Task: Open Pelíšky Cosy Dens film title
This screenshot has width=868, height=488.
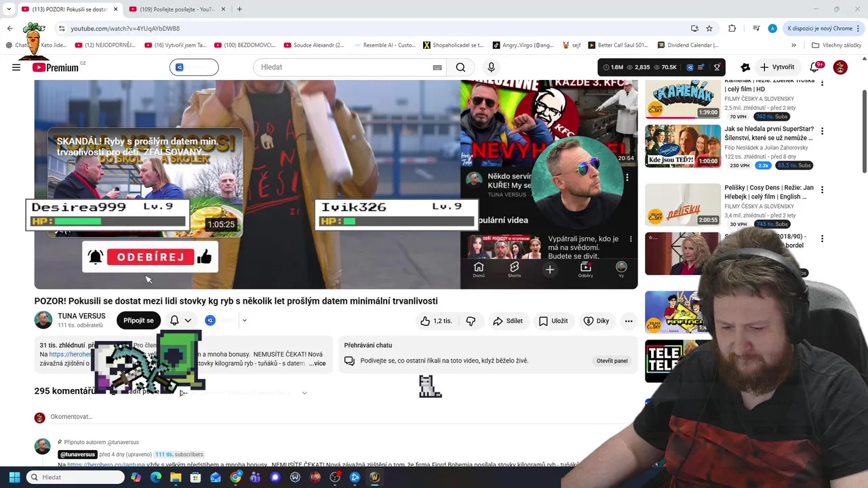Action: click(769, 192)
